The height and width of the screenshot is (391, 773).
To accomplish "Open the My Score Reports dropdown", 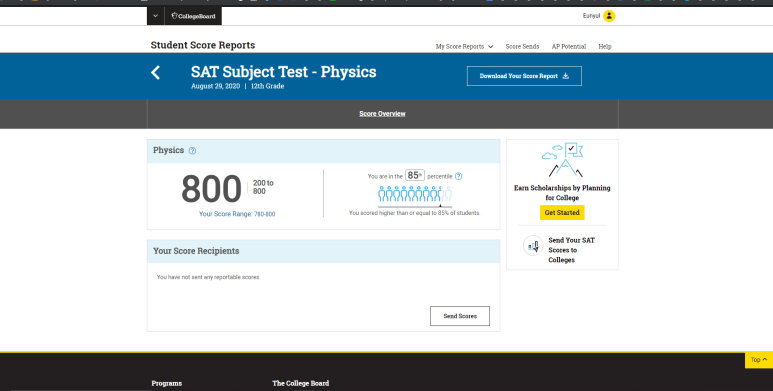I will coord(464,46).
